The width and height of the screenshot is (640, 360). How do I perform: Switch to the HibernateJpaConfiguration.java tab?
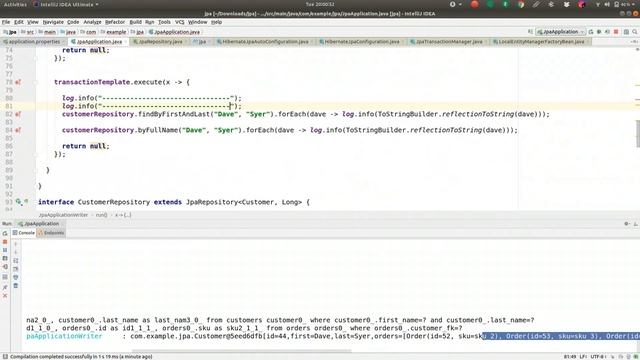click(361, 42)
